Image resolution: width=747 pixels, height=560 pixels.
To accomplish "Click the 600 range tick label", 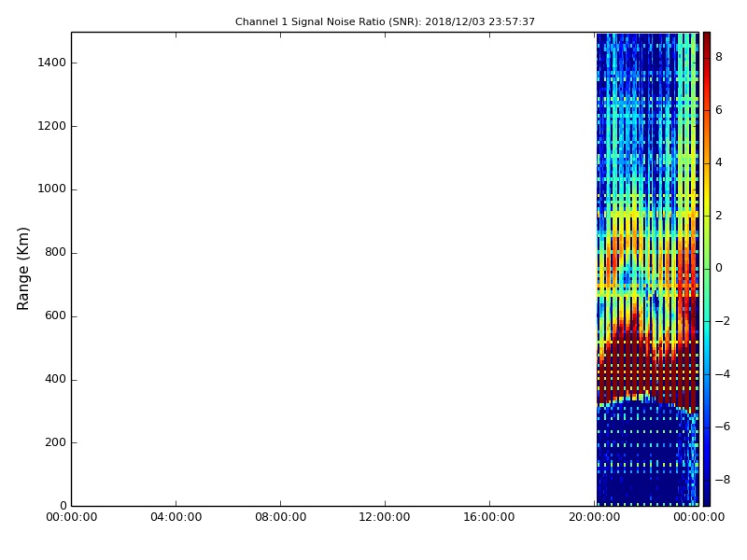I will point(55,315).
